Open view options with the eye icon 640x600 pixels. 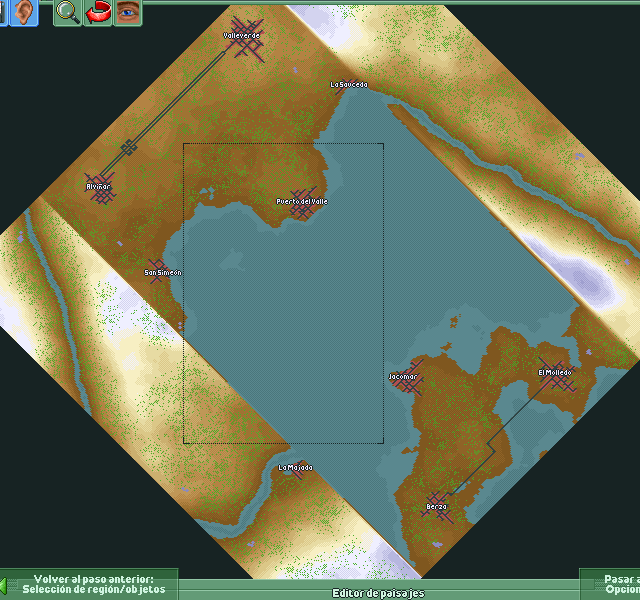coord(127,13)
